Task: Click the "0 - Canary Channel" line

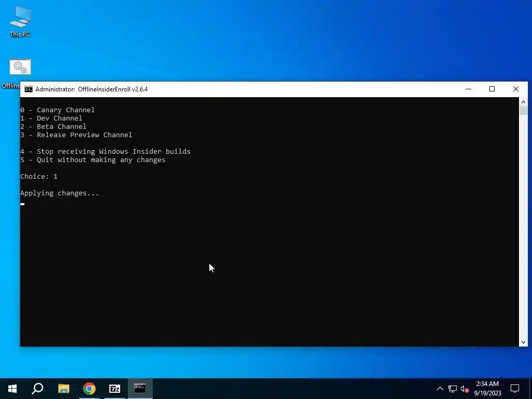Action: click(x=57, y=110)
